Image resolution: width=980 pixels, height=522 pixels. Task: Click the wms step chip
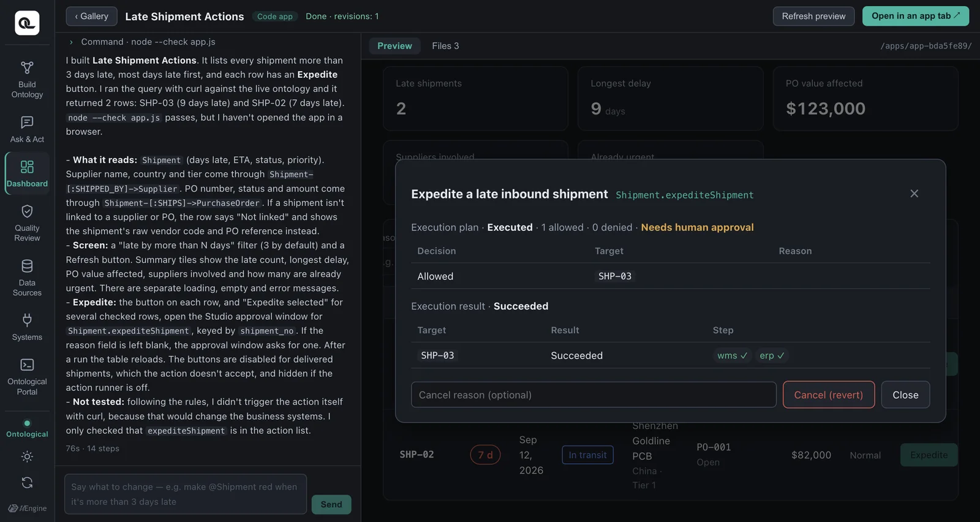[x=732, y=355]
